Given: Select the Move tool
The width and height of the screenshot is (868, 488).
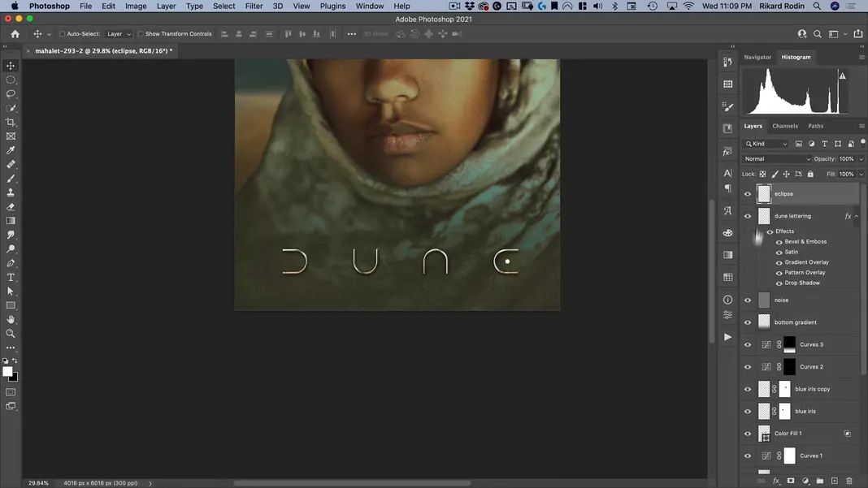Looking at the screenshot, I should click(11, 66).
